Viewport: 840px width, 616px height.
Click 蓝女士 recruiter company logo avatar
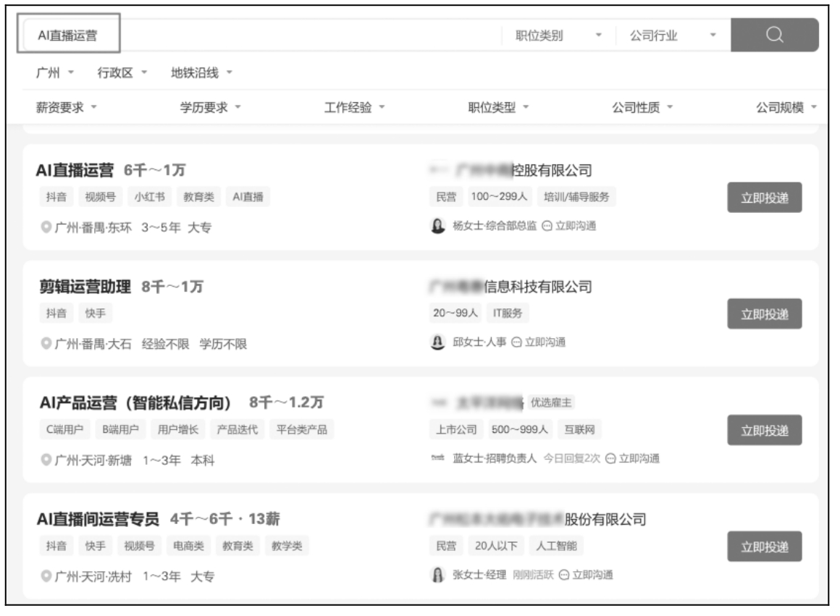click(x=438, y=458)
